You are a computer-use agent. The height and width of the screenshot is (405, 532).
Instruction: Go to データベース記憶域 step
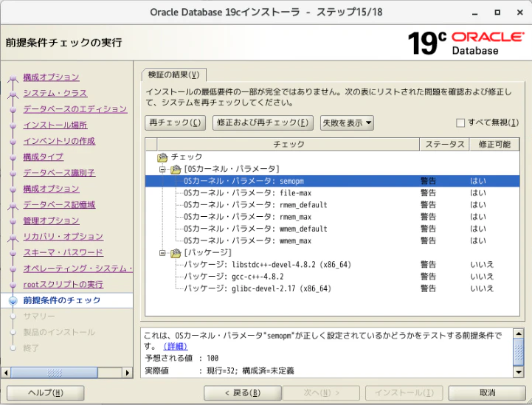point(59,205)
